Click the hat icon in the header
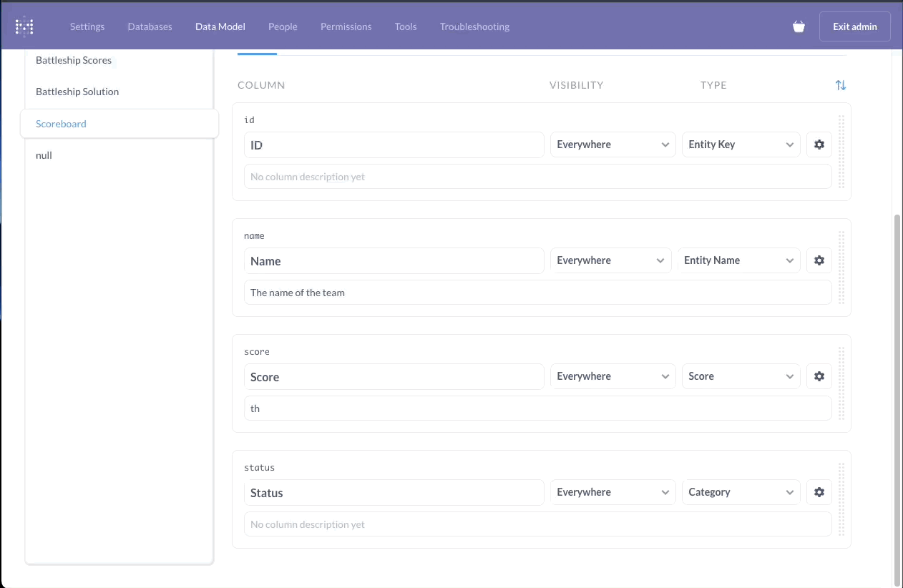Viewport: 903px width, 588px height. pyautogui.click(x=799, y=26)
